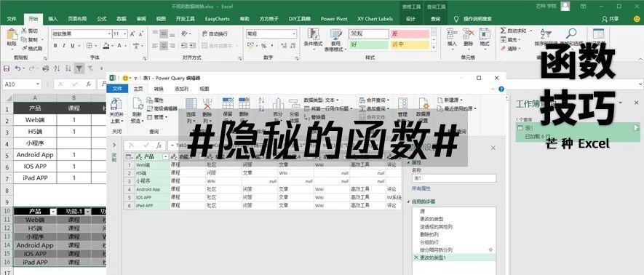Click the Power Query help question mark icon
Image resolution: width=644 pixels, height=275 pixels.
(501, 89)
